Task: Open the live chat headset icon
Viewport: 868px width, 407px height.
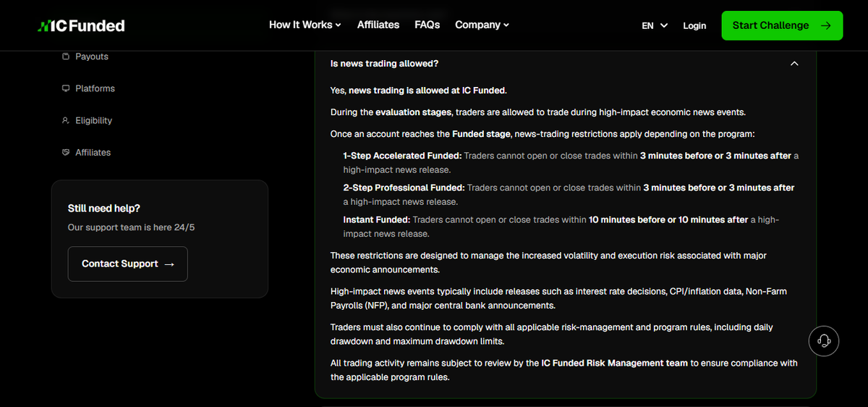Action: 823,340
